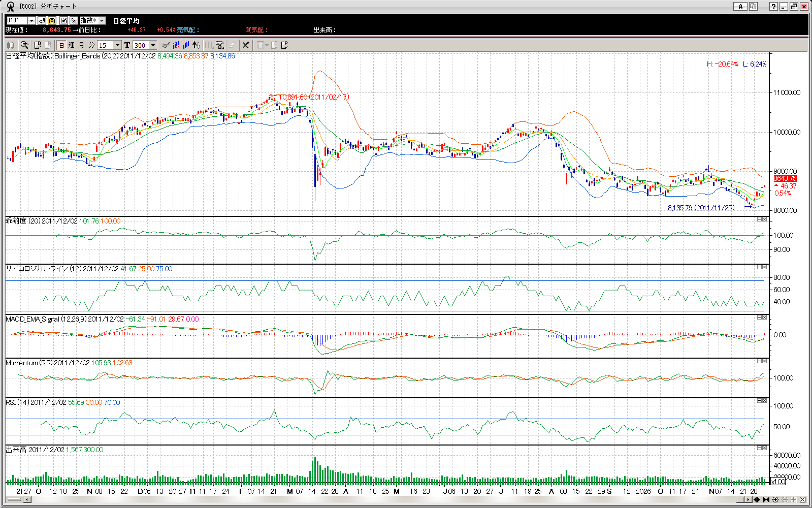Zoom in with the plus circle icon
812x508 pixels.
click(x=775, y=500)
